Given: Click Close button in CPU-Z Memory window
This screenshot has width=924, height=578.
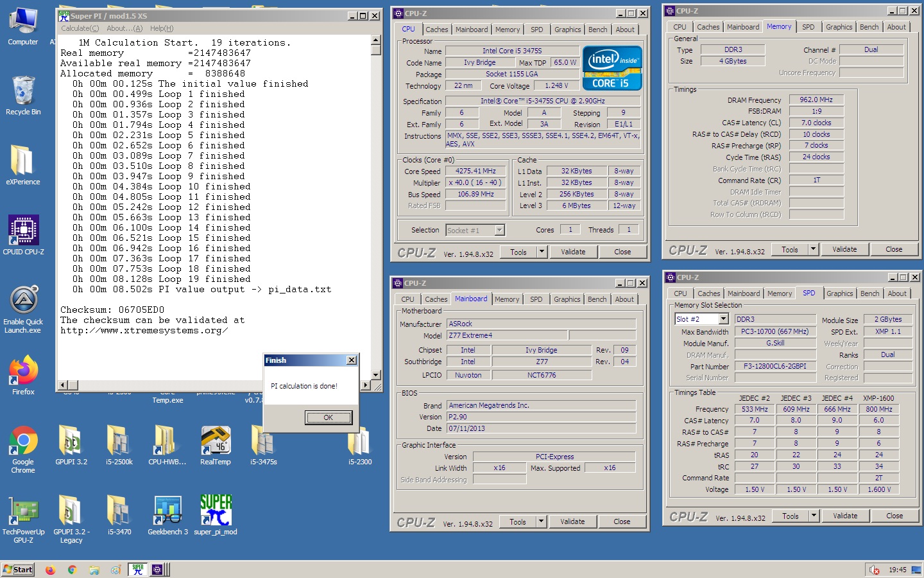Looking at the screenshot, I should click(x=894, y=249).
